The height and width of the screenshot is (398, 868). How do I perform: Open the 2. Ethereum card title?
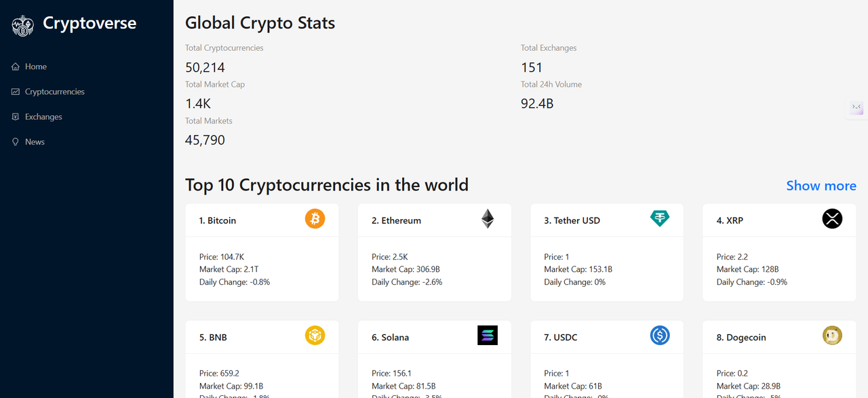click(x=396, y=220)
